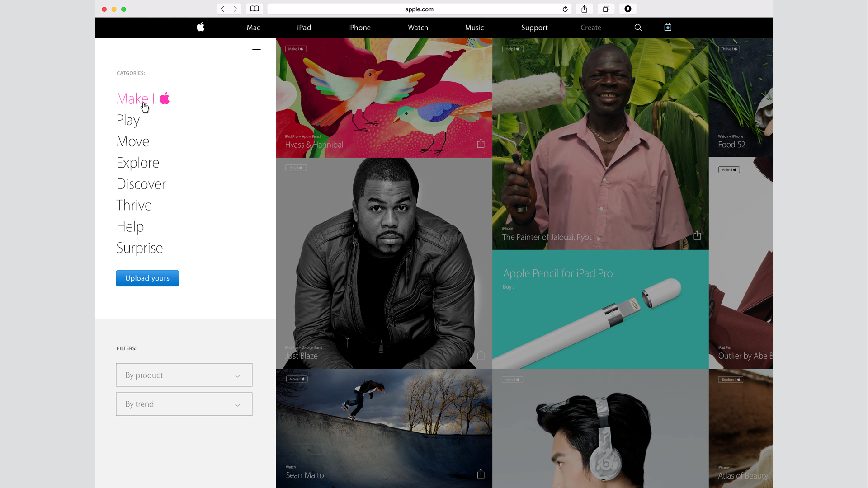Open the Sean Malto skateboarding tile
The image size is (868, 488).
[384, 428]
